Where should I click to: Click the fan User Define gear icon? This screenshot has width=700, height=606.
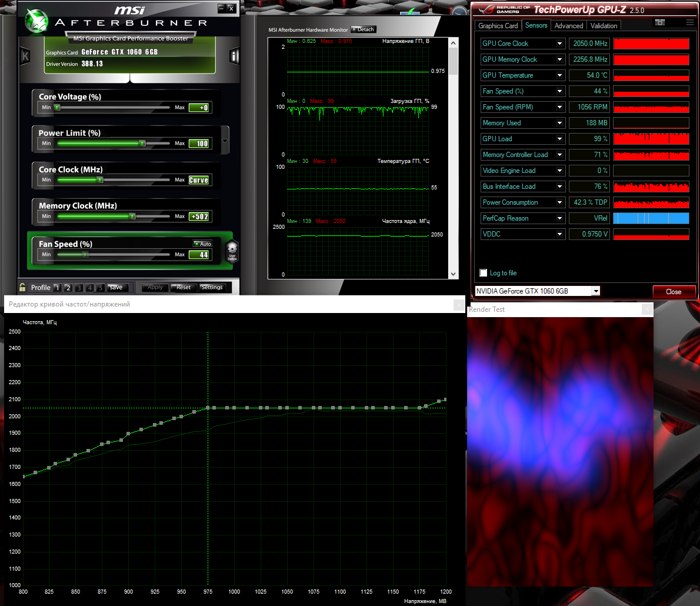232,251
